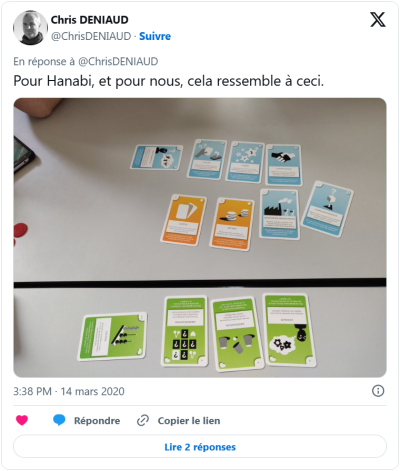400x471 pixels.
Task: Click the X logo icon
Action: click(x=378, y=20)
